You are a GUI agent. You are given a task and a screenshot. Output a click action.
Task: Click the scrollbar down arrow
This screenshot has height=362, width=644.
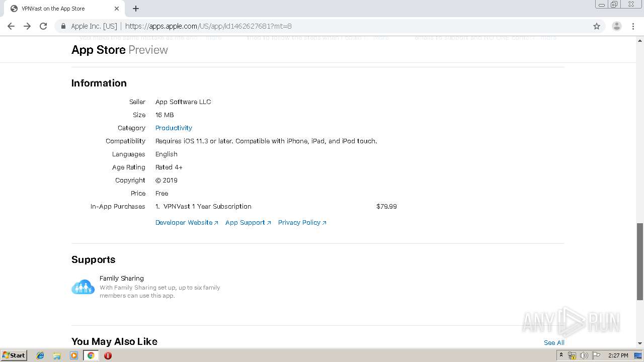click(640, 343)
